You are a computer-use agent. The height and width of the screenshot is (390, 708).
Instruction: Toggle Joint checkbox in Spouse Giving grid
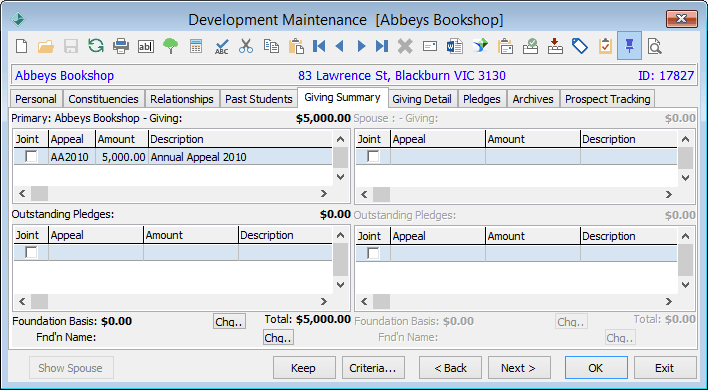click(373, 157)
